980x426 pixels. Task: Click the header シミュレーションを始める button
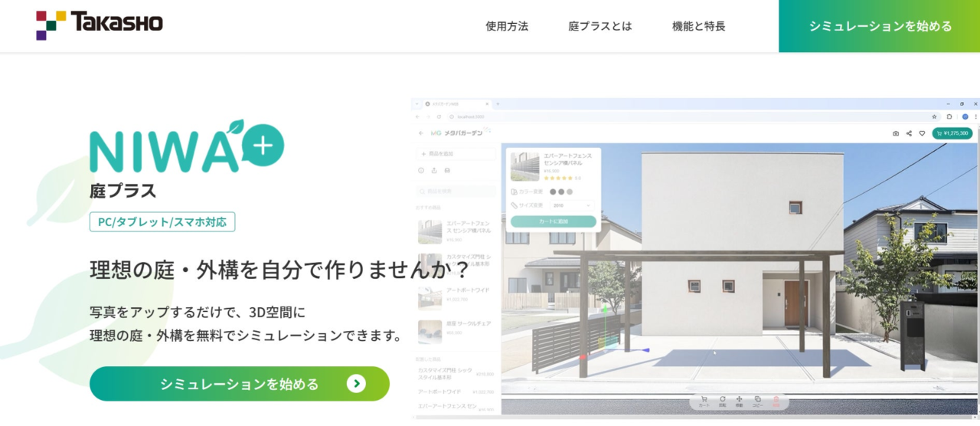coord(880,26)
